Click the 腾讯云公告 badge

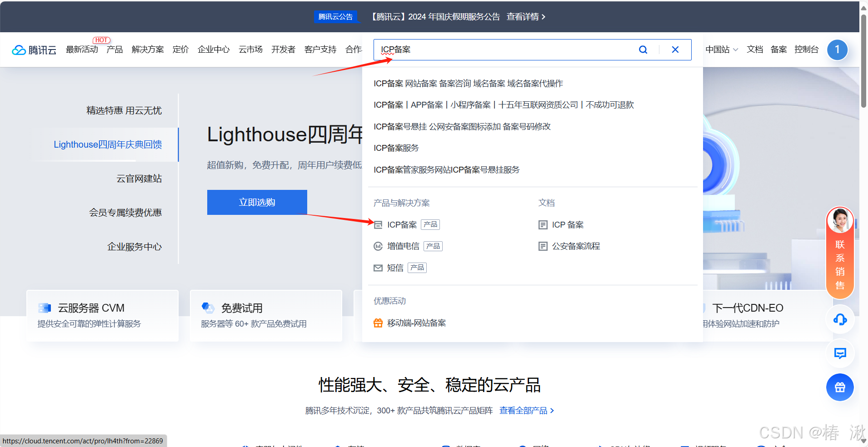335,17
